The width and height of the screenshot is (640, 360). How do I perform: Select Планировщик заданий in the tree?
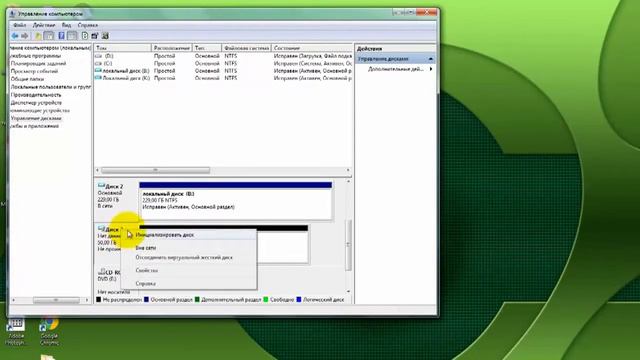coord(38,64)
